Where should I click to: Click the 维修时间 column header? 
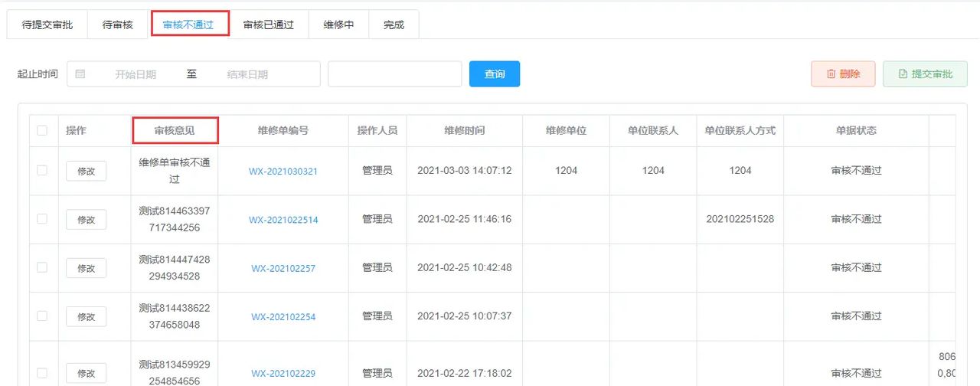click(x=465, y=131)
